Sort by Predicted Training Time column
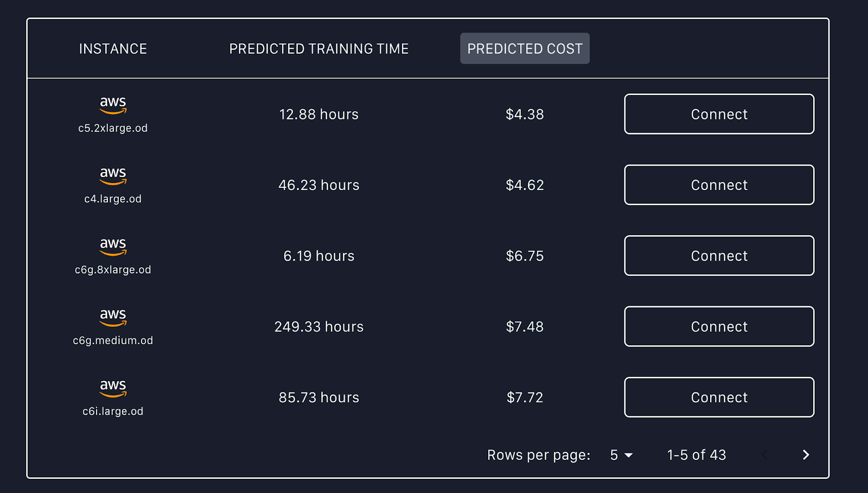This screenshot has height=493, width=868. click(319, 49)
